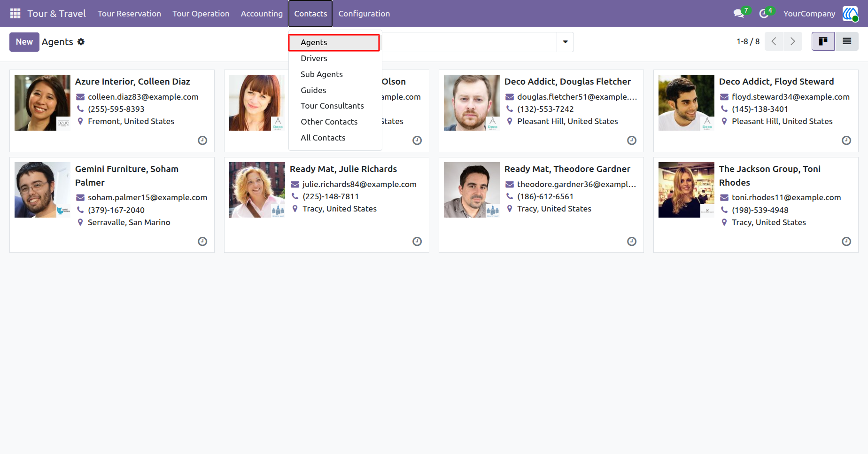Click phone number (379)-167-2040
868x454 pixels.
tap(116, 210)
